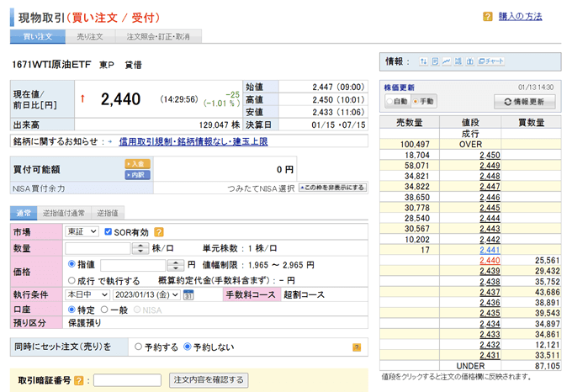This screenshot has width=572, height=392.
Task: Click the calendar icon next to execution date
Action: click(188, 295)
